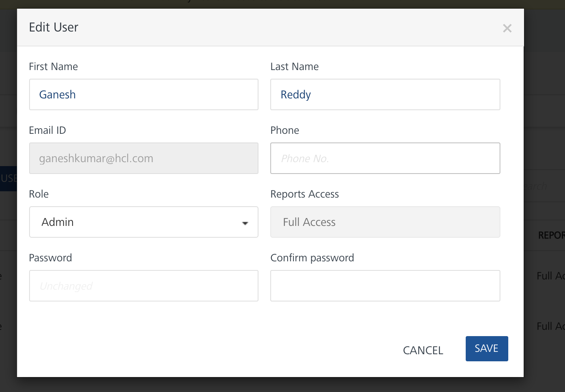Image resolution: width=565 pixels, height=392 pixels.
Task: Click the First Name field containing Ganesh
Action: click(143, 94)
